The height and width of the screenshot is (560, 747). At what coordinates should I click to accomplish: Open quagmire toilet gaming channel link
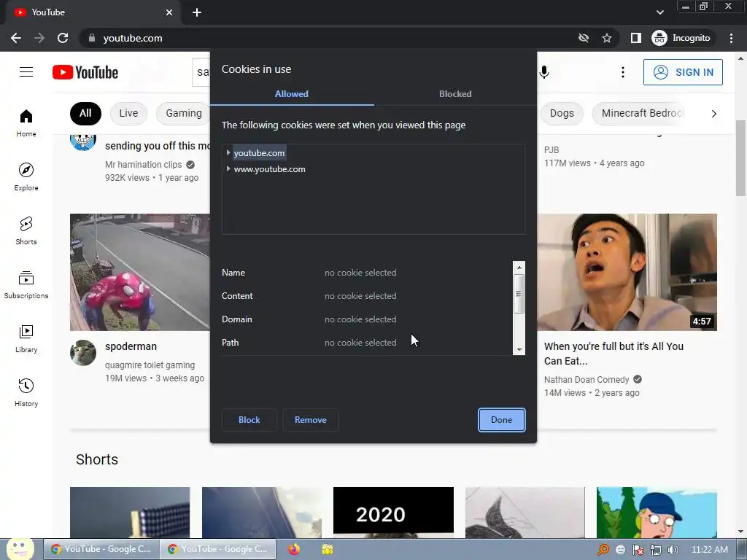150,365
